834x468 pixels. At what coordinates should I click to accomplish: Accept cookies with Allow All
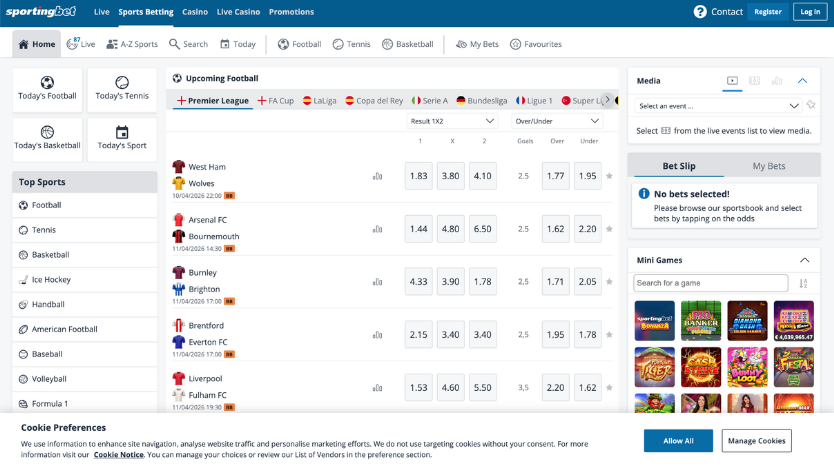pyautogui.click(x=678, y=441)
